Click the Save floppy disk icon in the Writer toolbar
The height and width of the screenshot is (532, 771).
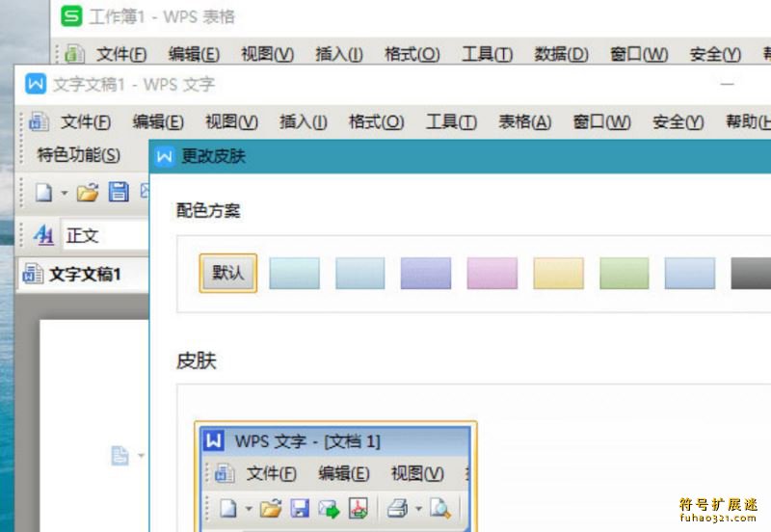click(119, 192)
